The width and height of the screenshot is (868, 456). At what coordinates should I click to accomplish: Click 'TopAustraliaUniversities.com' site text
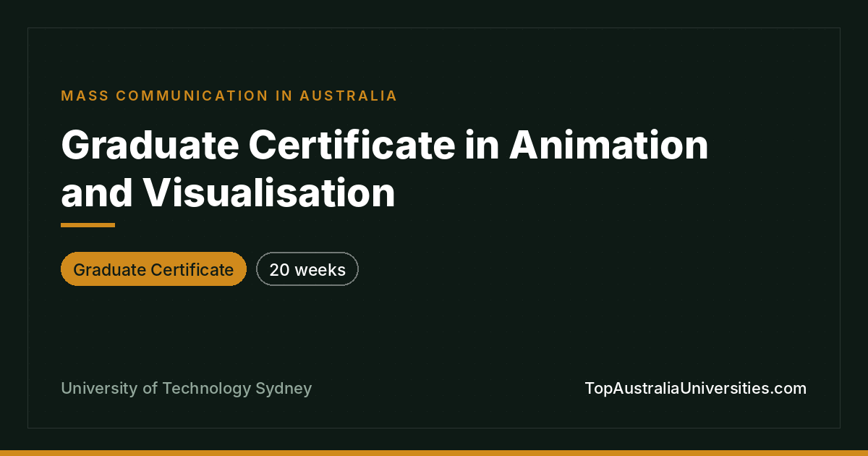click(x=695, y=388)
